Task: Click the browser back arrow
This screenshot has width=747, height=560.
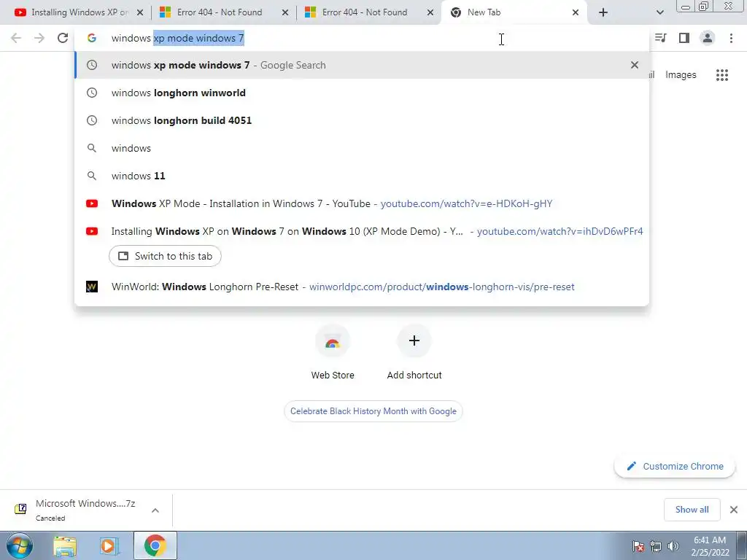Action: coord(16,38)
